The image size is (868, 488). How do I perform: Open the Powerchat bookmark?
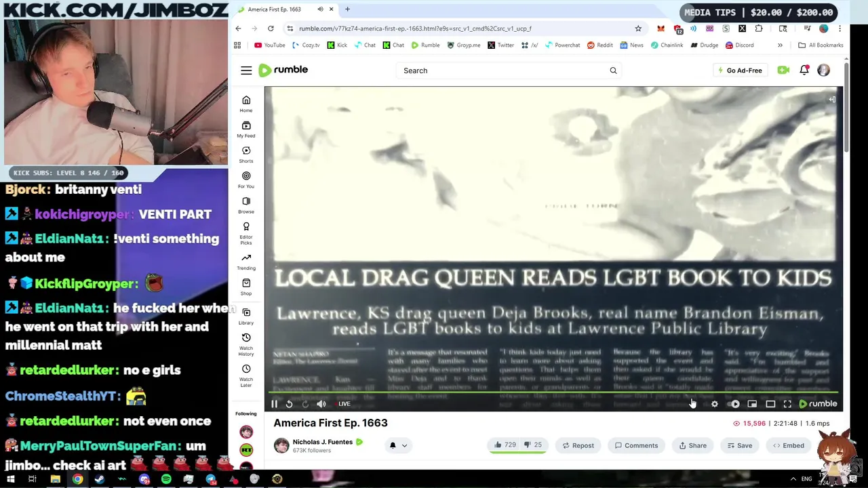click(x=561, y=45)
